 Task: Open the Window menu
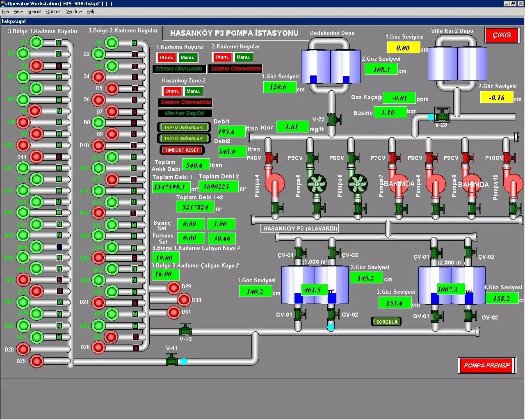pos(74,11)
